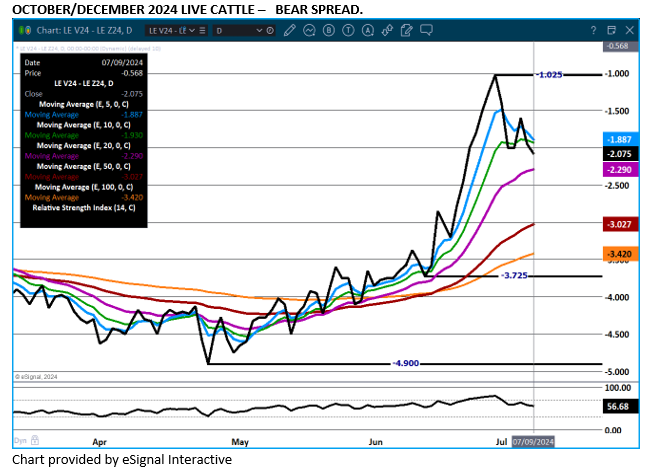The height and width of the screenshot is (469, 655).
Task: Open the help question mark icon
Action: click(593, 31)
